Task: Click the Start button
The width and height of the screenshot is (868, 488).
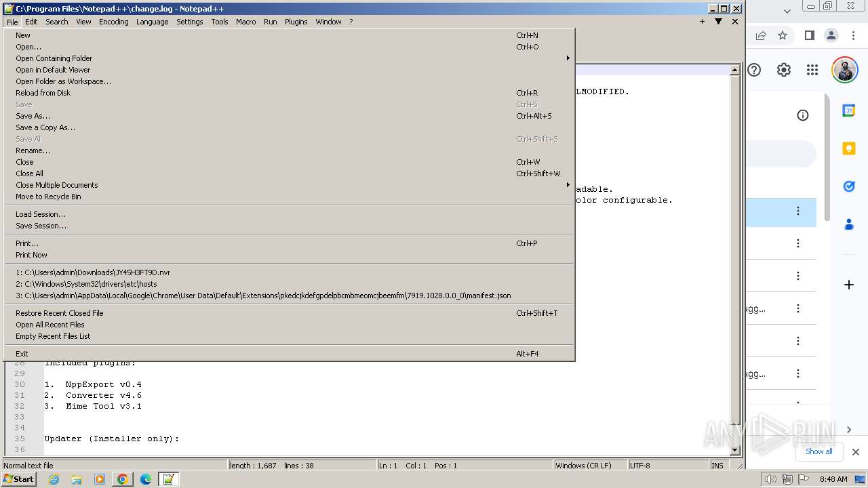Action: (19, 479)
